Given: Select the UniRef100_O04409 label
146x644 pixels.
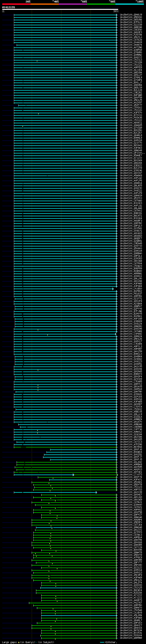Looking at the screenshot, I should click(x=131, y=42).
